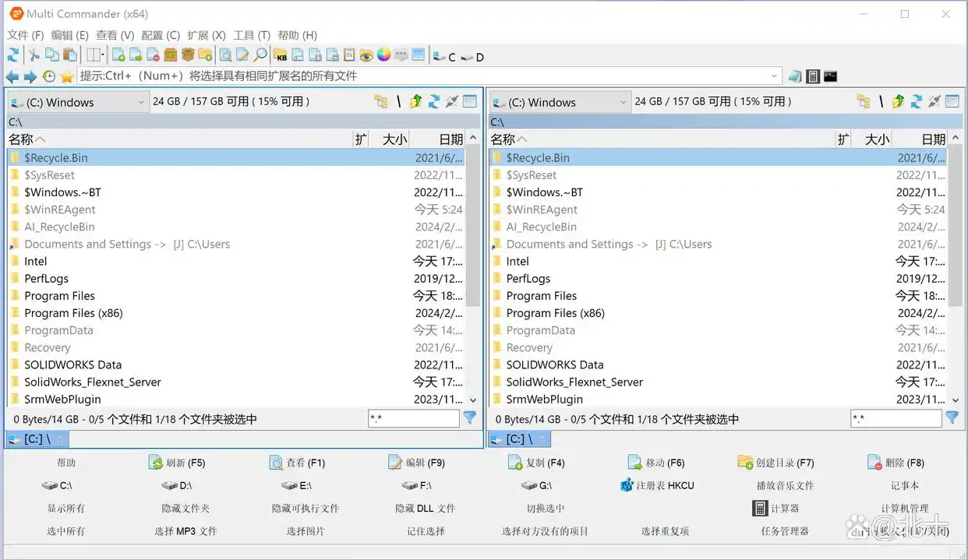Click the 计算器 button
968x560 pixels.
[775, 509]
